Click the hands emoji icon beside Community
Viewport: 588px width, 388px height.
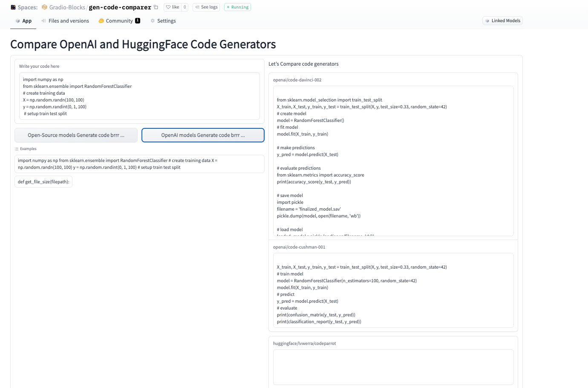[101, 20]
